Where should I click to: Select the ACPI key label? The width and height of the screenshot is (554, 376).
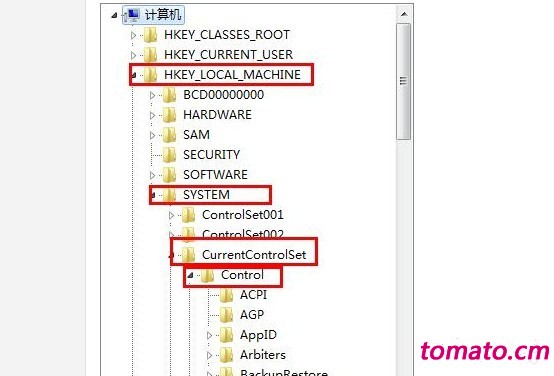pyautogui.click(x=253, y=295)
